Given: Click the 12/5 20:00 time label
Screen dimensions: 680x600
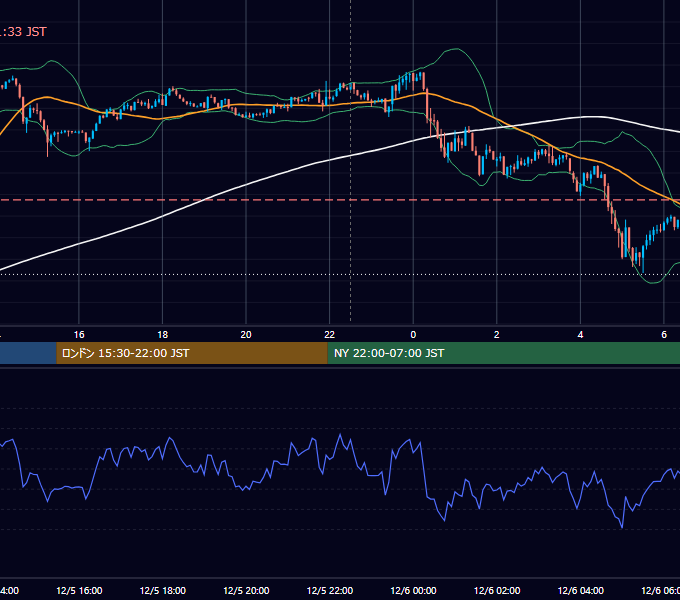Looking at the screenshot, I should (246, 590).
